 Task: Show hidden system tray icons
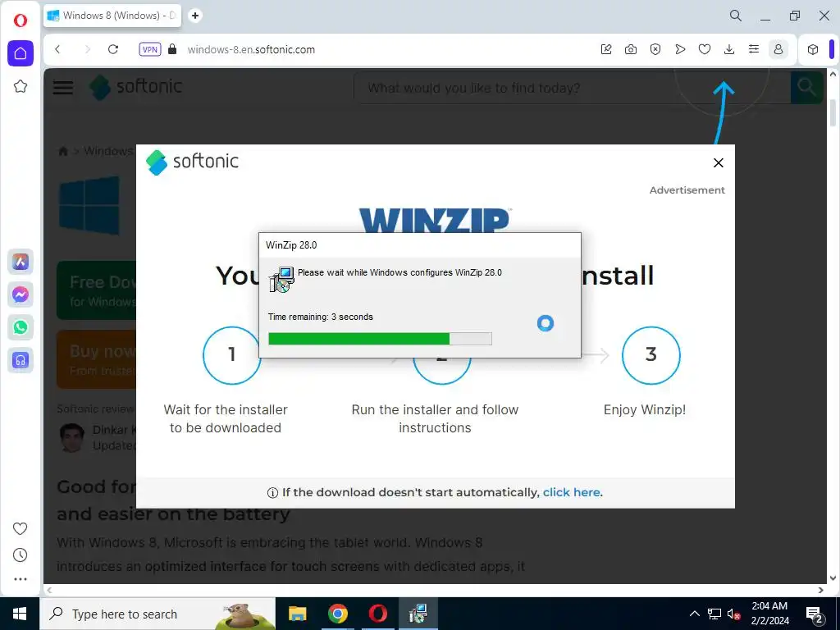(694, 614)
